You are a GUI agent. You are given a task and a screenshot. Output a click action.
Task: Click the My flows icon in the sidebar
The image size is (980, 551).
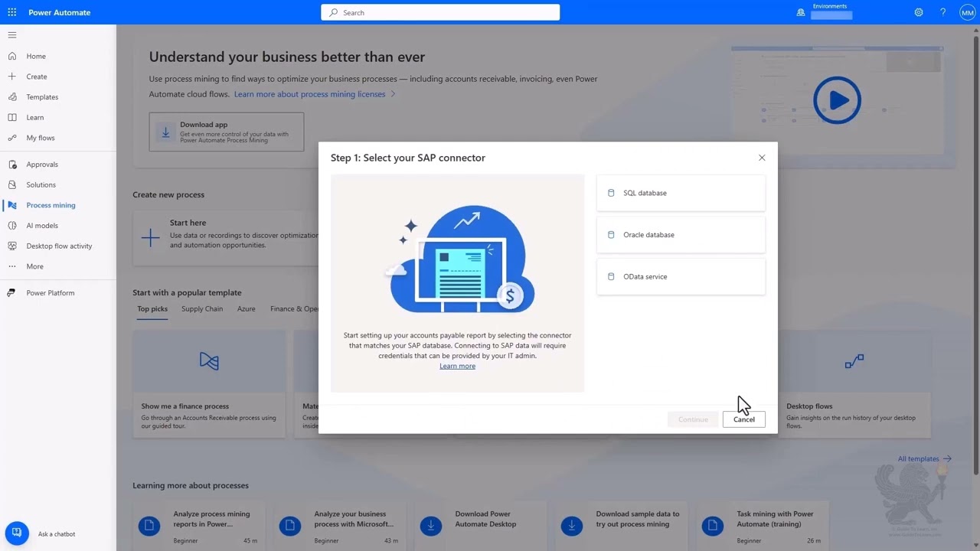click(x=11, y=138)
